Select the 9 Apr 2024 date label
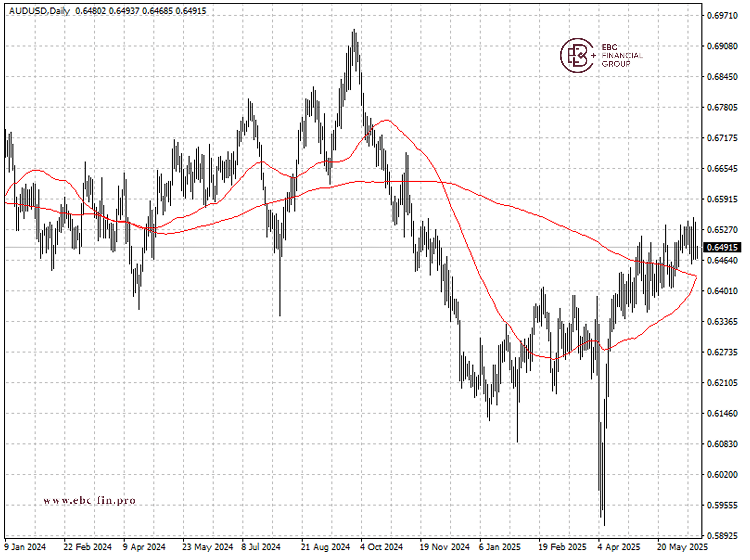Viewport: 750px width, 560px height. pos(144,547)
